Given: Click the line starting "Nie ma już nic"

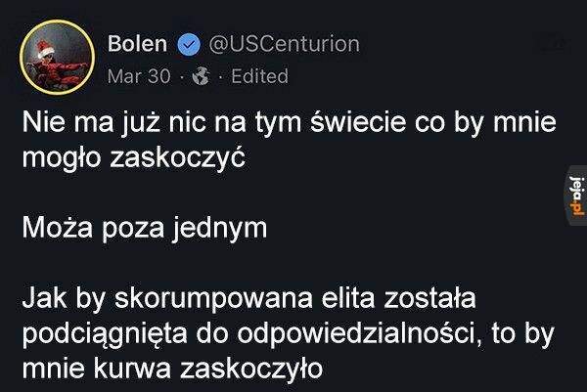Looking at the screenshot, I should tap(289, 123).
